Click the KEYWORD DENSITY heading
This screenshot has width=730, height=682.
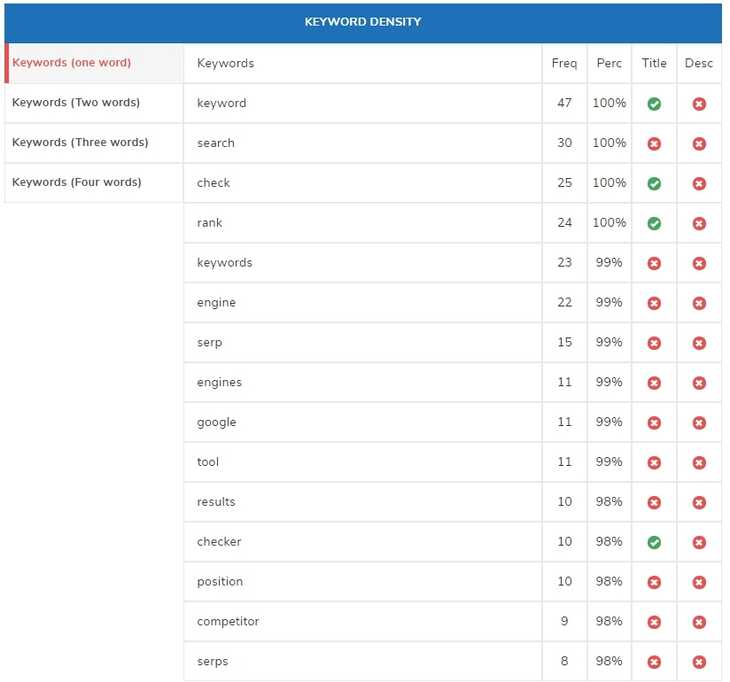363,22
